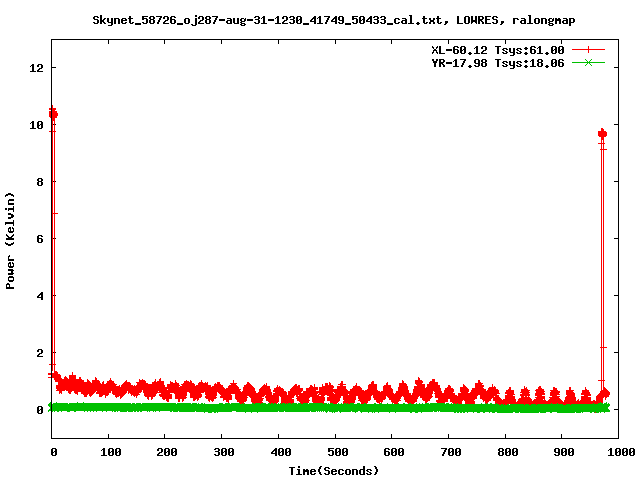Click x-axis tick label 100
The height and width of the screenshot is (480, 640).
point(111,452)
